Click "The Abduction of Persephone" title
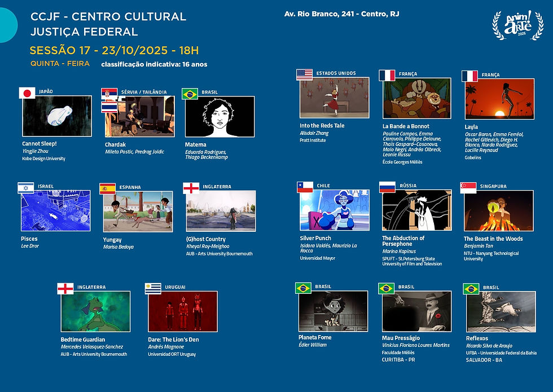Image resolution: width=553 pixels, height=392 pixels. click(x=403, y=241)
